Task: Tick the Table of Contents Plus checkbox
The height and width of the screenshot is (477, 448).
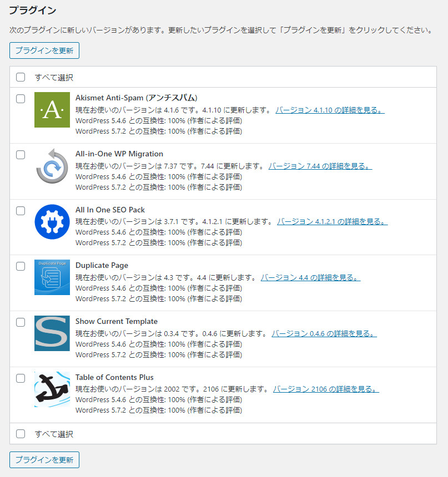Action: click(21, 378)
